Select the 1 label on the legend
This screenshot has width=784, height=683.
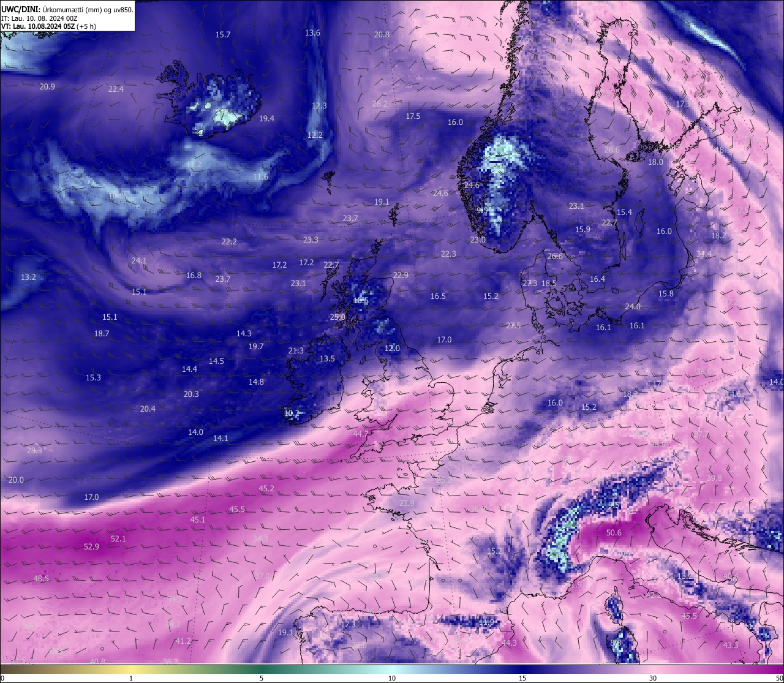pyautogui.click(x=131, y=678)
